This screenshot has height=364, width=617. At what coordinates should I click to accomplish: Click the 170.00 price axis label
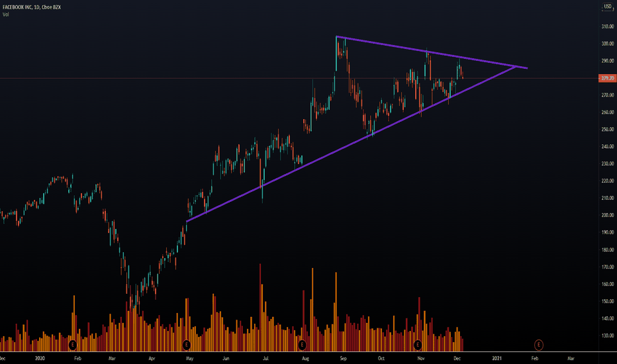point(608,267)
